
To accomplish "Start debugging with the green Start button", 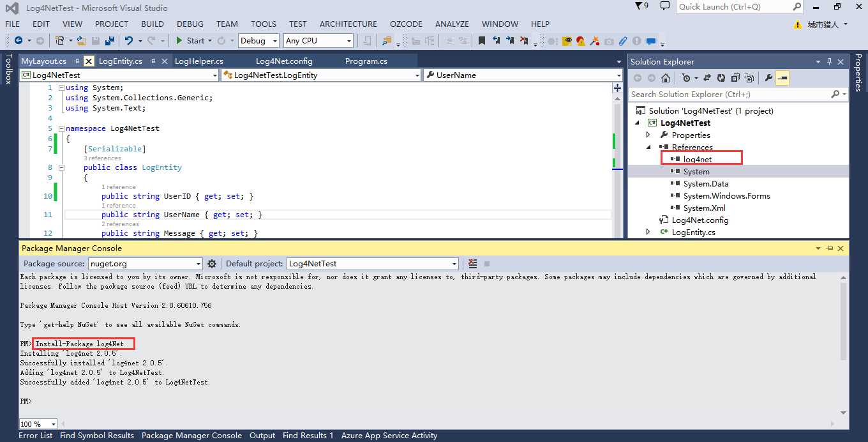I will coord(191,40).
